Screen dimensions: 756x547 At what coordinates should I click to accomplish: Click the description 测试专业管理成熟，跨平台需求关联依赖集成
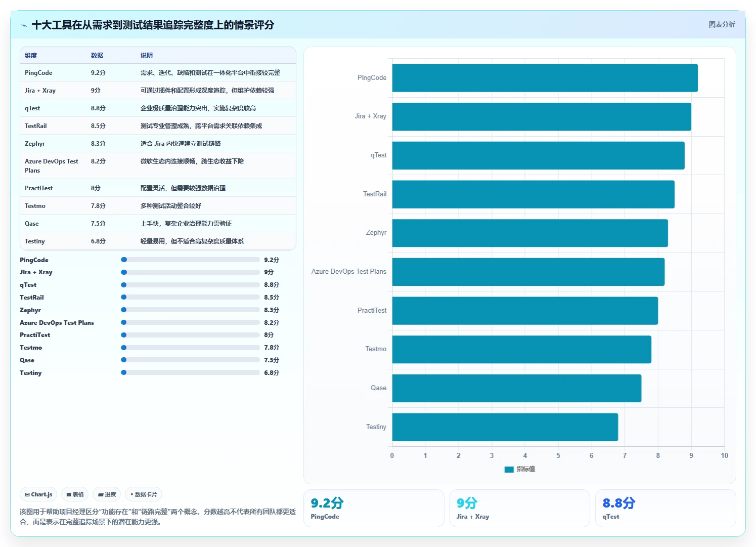(201, 126)
